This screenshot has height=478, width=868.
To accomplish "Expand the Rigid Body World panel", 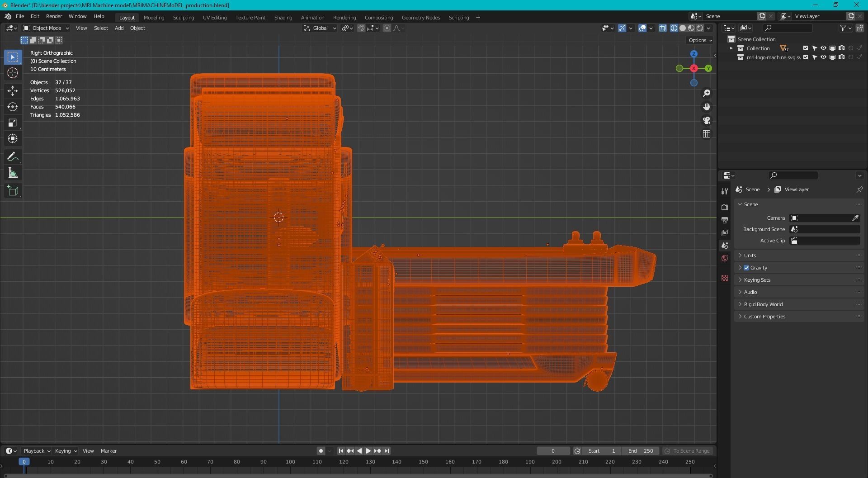I will click(x=799, y=304).
